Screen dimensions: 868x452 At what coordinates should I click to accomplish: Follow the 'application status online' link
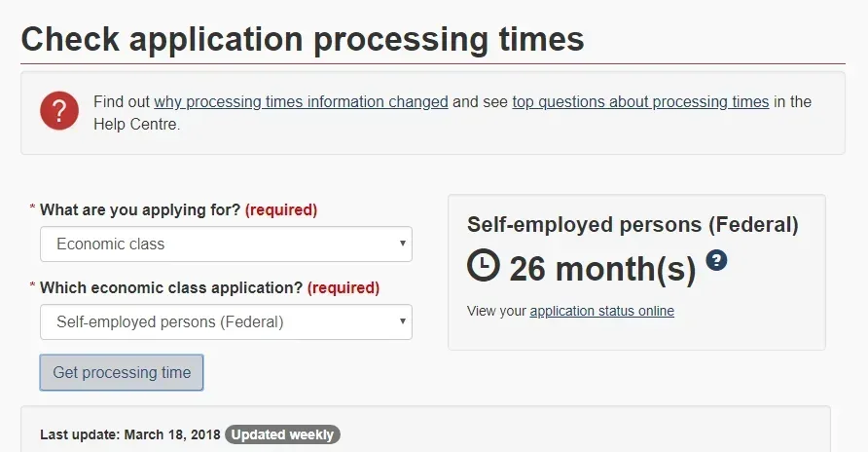click(x=601, y=311)
